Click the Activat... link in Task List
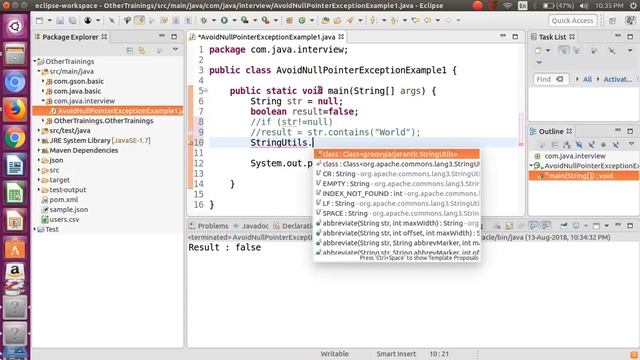Viewport: 640px width, 360px height. coord(618,79)
